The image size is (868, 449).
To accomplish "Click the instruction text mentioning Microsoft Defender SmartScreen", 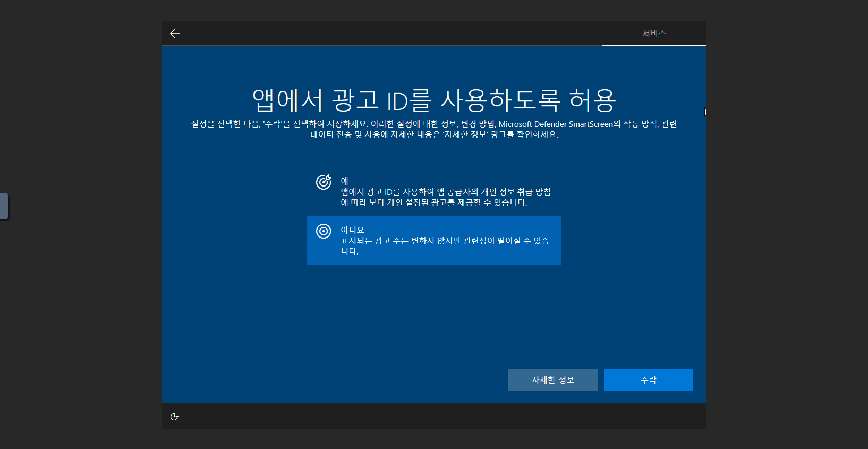I will 433,124.
